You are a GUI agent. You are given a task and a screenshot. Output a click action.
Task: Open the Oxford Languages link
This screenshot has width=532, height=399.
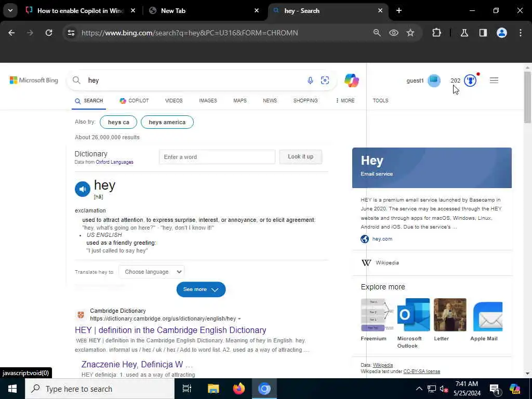(114, 162)
